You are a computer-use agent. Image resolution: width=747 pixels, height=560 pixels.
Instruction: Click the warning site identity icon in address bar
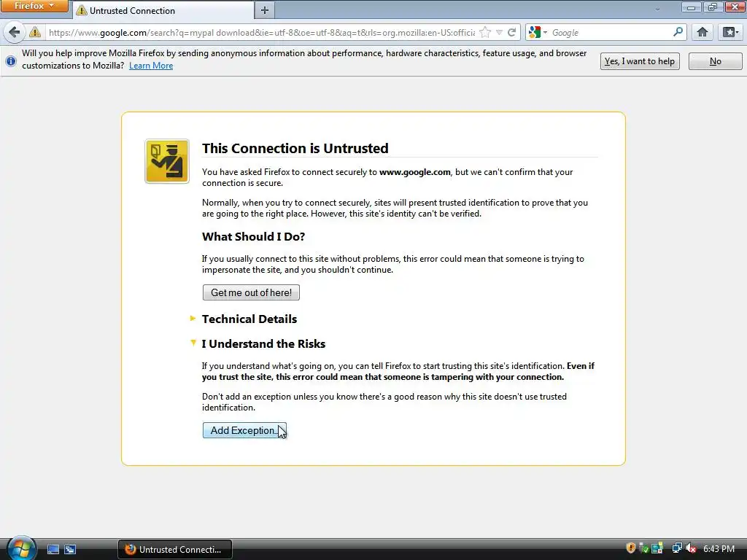pyautogui.click(x=35, y=32)
